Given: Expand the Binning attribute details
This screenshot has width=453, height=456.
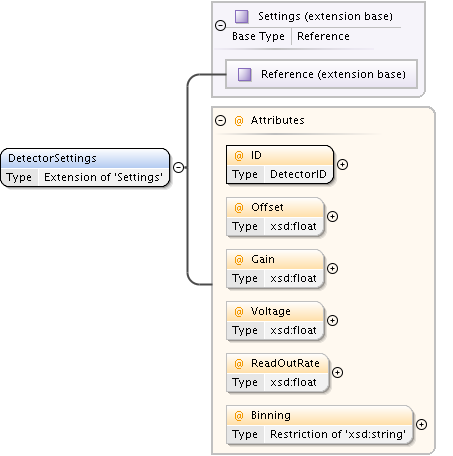Looking at the screenshot, I should click(421, 424).
